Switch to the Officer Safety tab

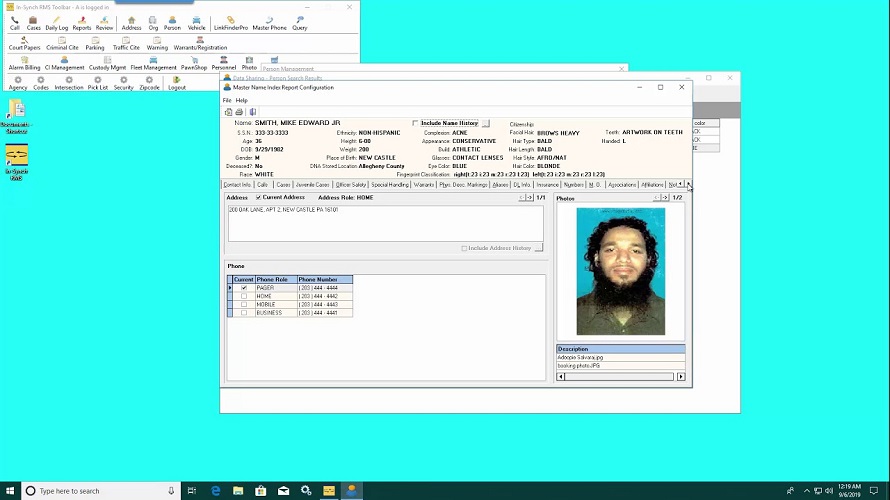click(351, 185)
